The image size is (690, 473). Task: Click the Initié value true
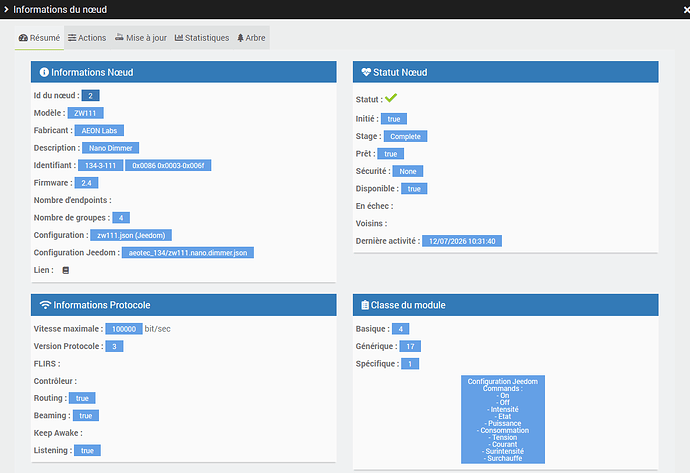click(394, 119)
